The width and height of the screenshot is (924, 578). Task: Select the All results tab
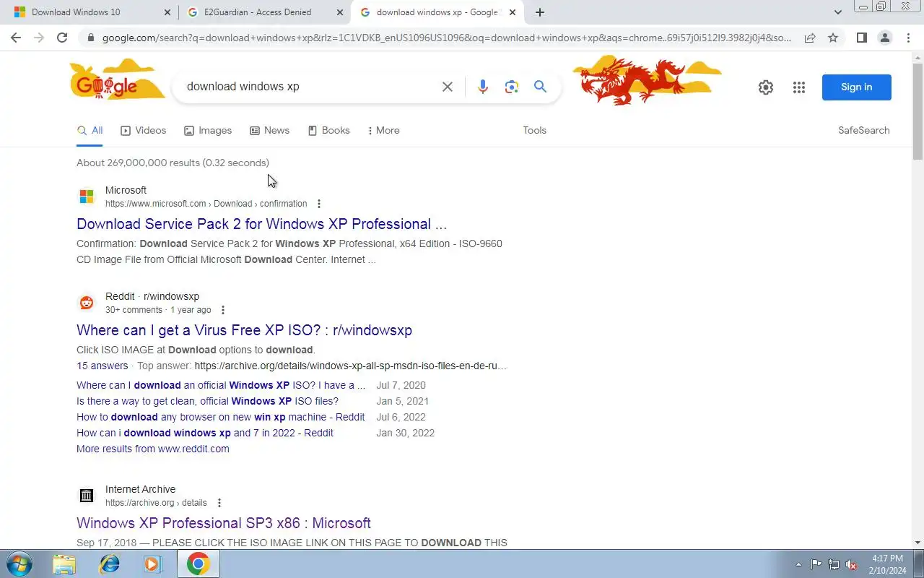click(x=90, y=131)
